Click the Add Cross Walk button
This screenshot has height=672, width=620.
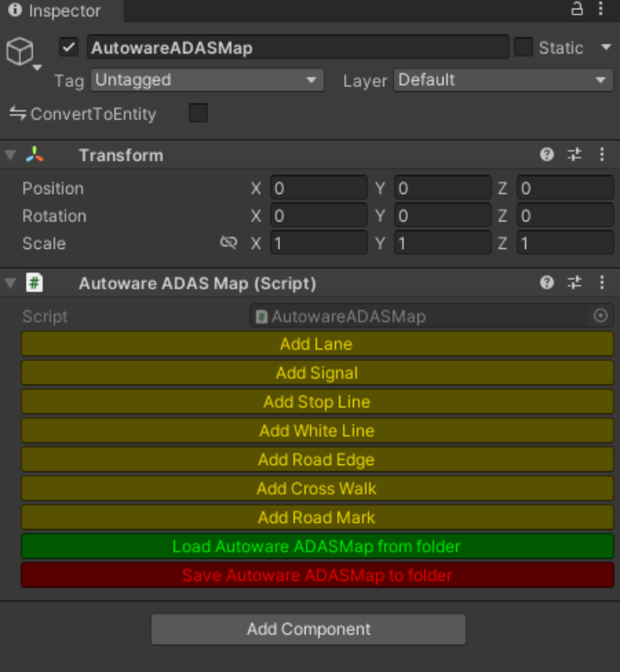pyautogui.click(x=318, y=488)
